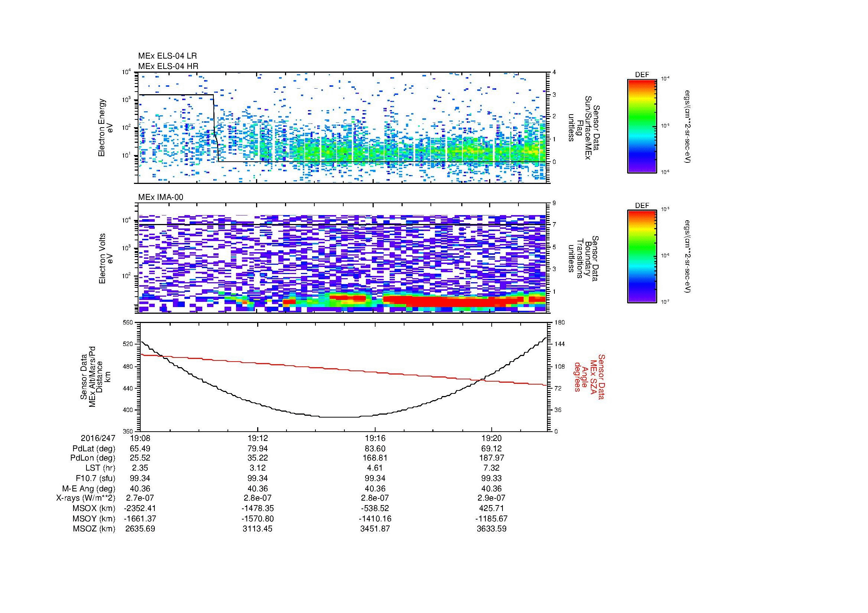868x613 pixels.
Task: Click the MSOX (km) row label
Action: 94,508
